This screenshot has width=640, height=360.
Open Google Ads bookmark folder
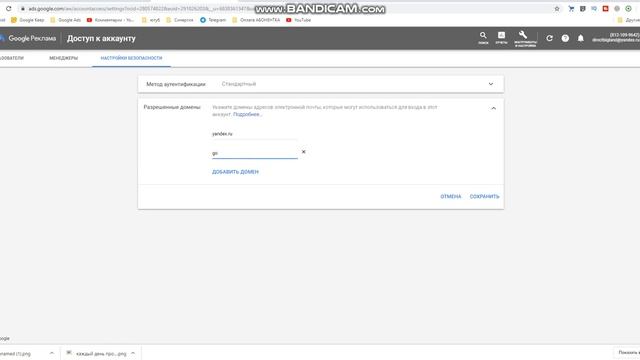[x=65, y=20]
